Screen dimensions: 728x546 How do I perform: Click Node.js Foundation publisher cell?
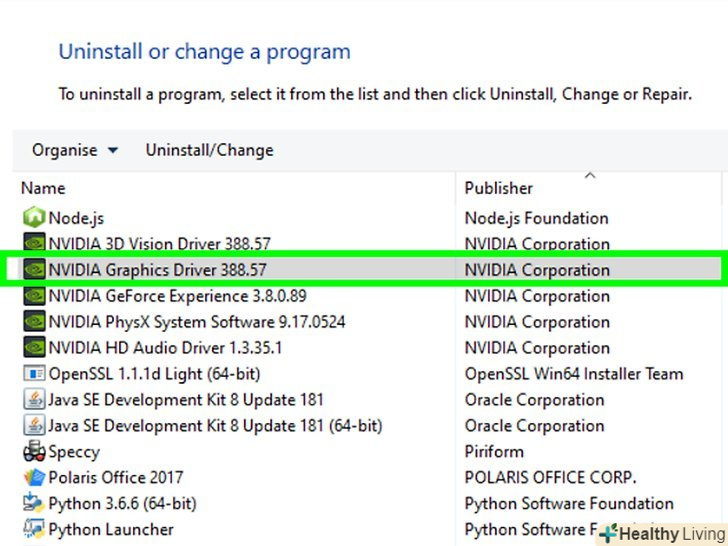[x=536, y=218]
